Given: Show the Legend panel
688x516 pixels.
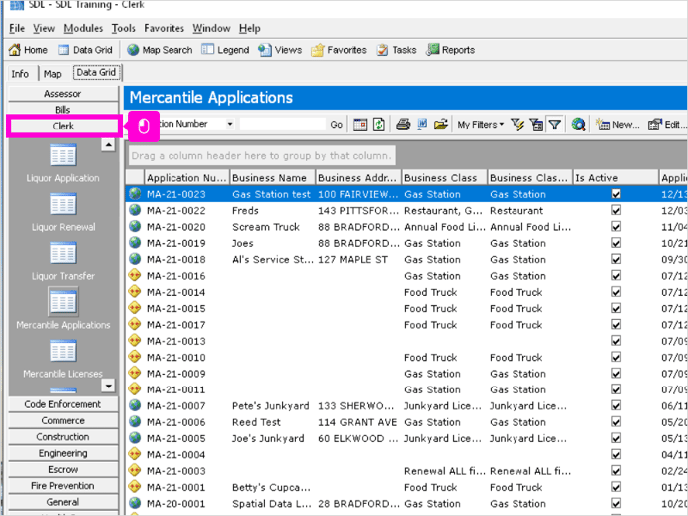Looking at the screenshot, I should point(225,50).
